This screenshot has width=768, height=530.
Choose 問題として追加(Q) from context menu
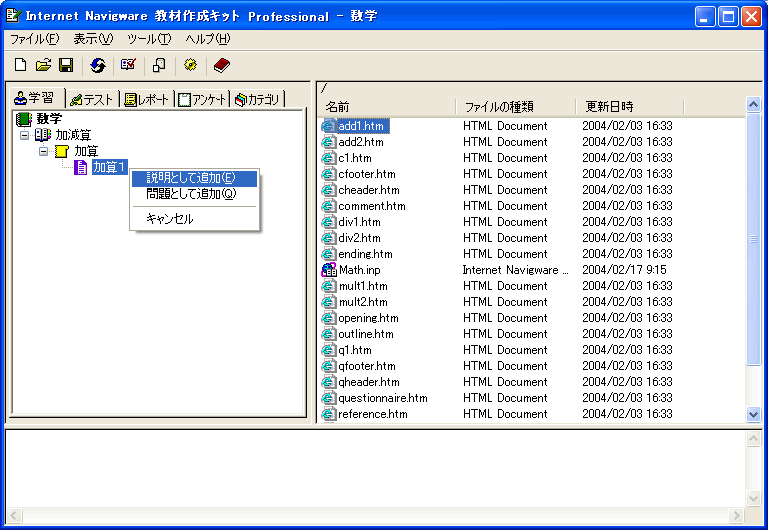[x=194, y=194]
